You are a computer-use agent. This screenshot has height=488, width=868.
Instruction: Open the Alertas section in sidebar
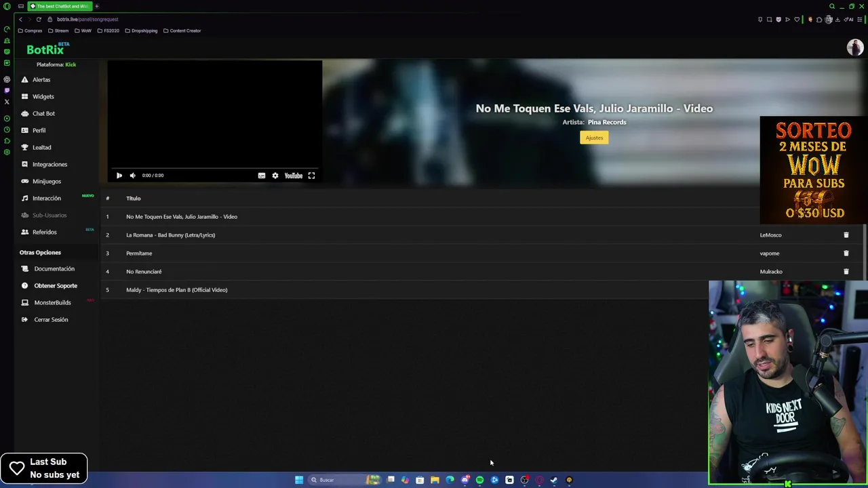click(x=41, y=80)
